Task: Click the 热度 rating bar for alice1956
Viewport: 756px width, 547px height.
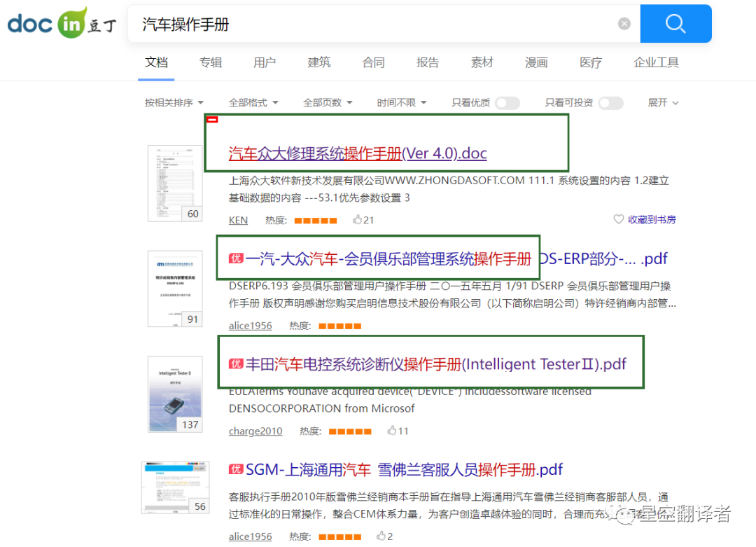Action: coord(339,326)
